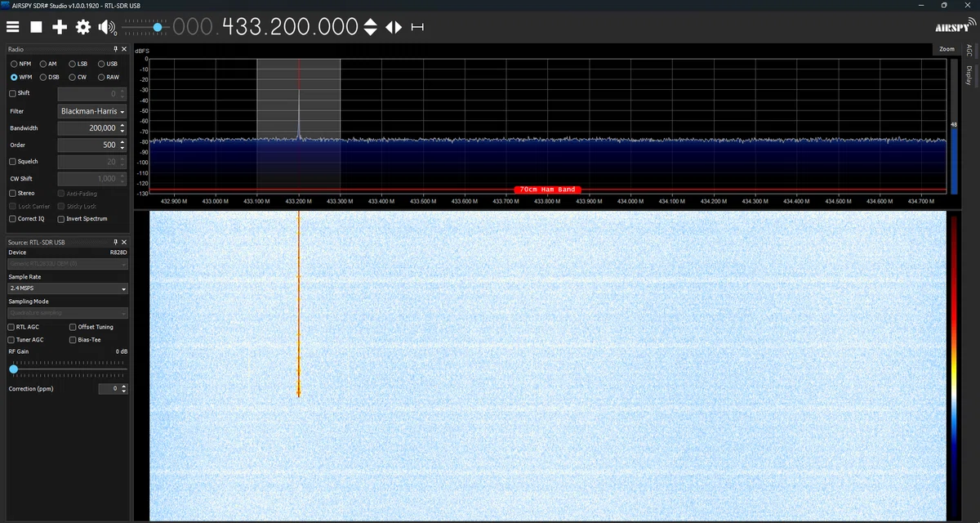Click the Correction (ppm) stepper arrows
Image resolution: width=980 pixels, height=523 pixels.
(123, 389)
